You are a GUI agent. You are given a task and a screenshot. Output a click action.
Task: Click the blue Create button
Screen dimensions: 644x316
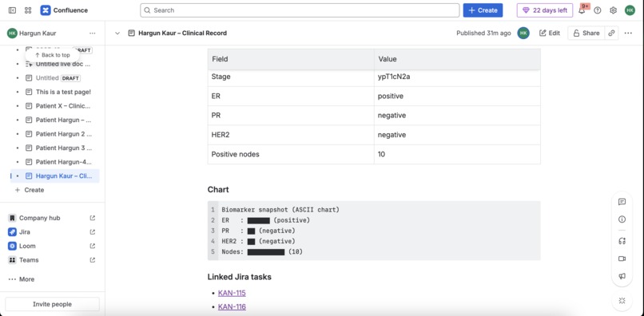click(x=483, y=10)
